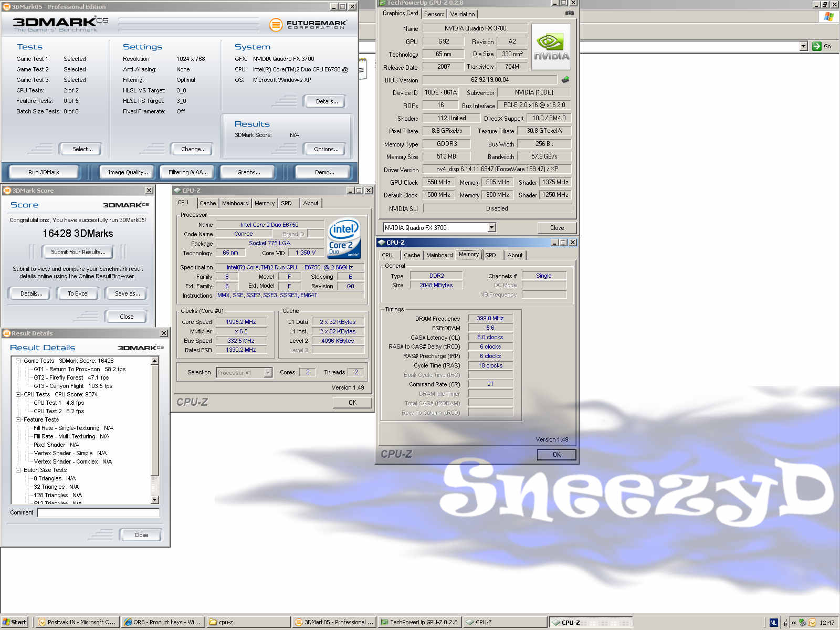
Task: Open About tab in left CPU-Z window
Action: click(x=311, y=203)
